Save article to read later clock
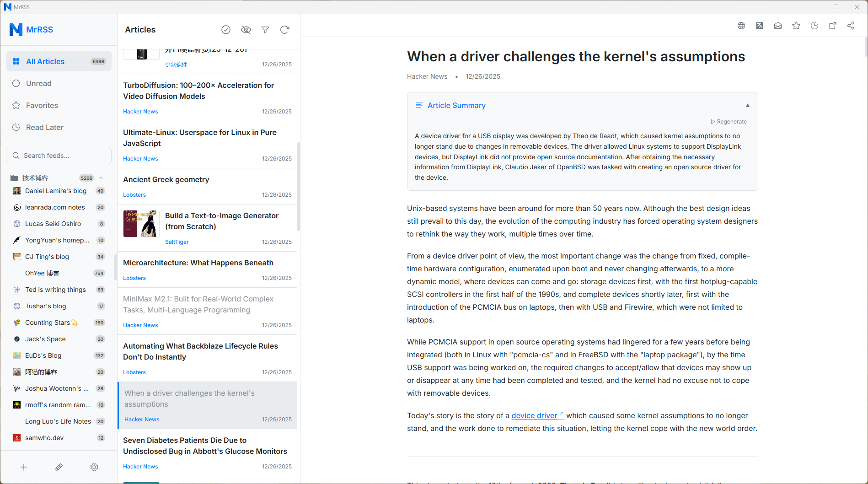 pos(814,26)
